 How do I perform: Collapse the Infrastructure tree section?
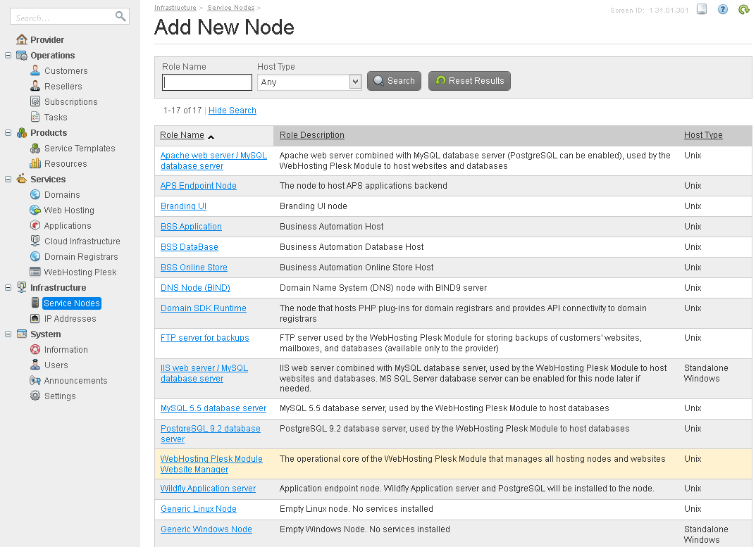point(8,287)
